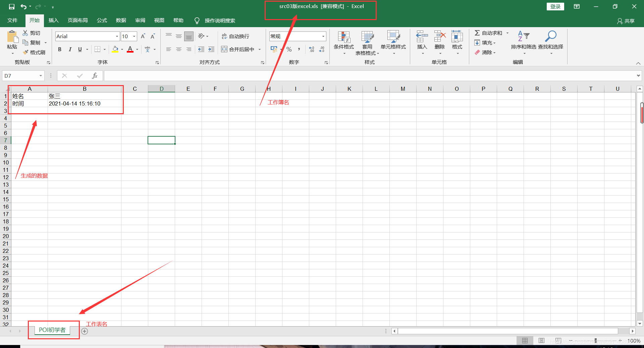This screenshot has width=644, height=348.
Task: Decrease font size with the smaller A
Action: (153, 36)
